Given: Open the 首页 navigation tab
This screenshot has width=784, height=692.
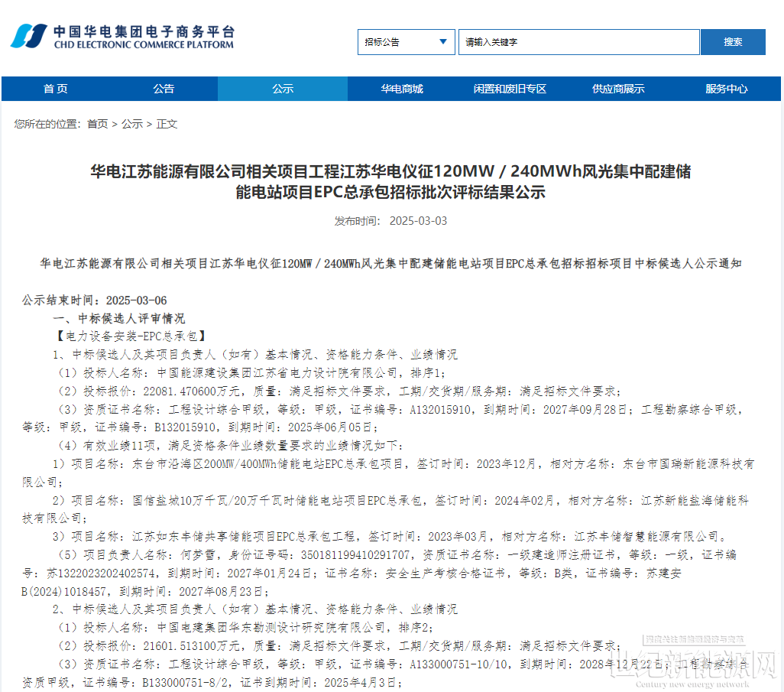Looking at the screenshot, I should tap(56, 89).
